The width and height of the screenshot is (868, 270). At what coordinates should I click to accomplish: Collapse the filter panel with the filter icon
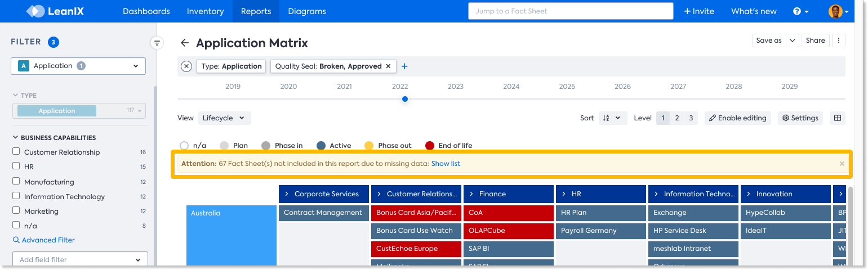tap(157, 43)
